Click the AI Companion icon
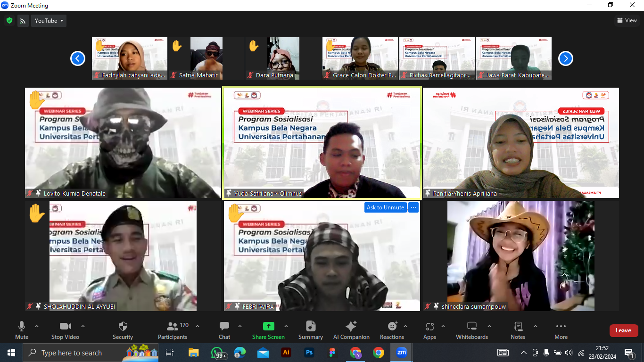This screenshot has width=644, height=362. point(351,330)
